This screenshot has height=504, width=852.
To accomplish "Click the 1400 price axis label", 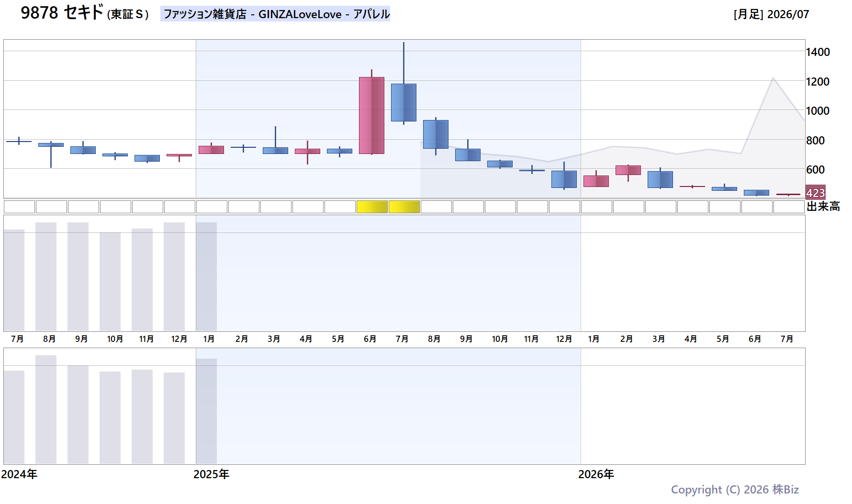I will tap(818, 52).
